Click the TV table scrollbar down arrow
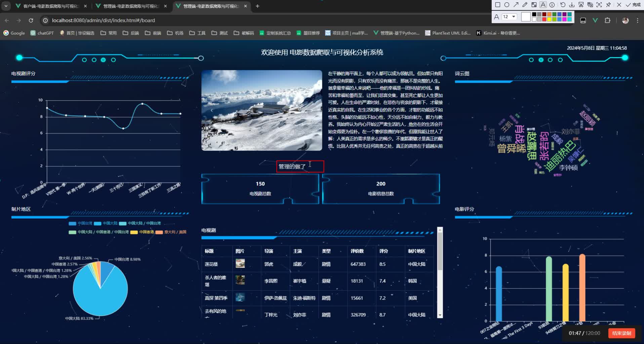Screen dimensions: 644x344 coord(440,315)
